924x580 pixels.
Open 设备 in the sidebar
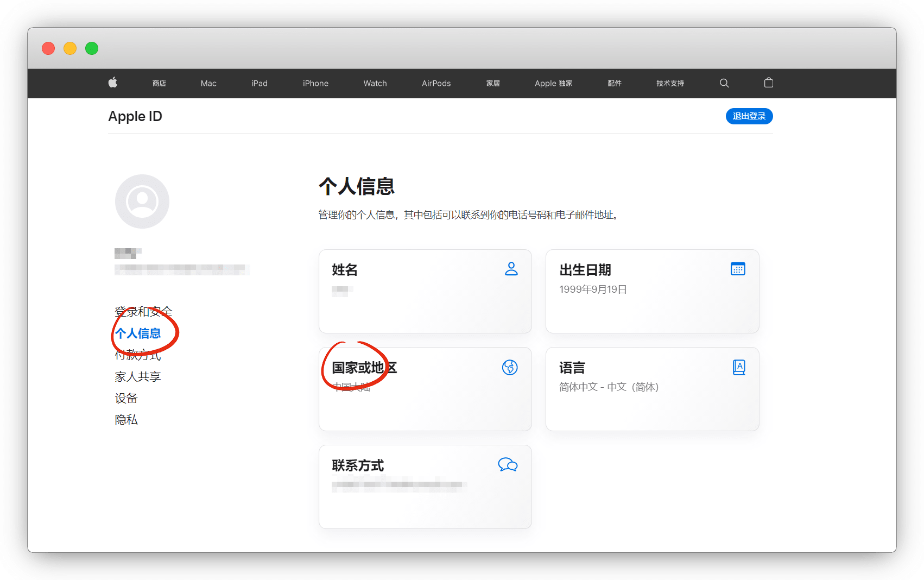tap(126, 398)
